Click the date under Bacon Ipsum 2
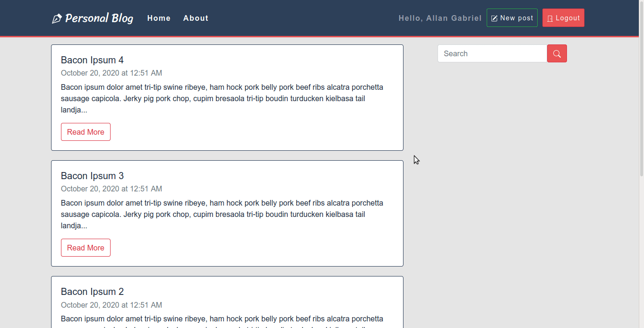644x328 pixels. [x=112, y=305]
